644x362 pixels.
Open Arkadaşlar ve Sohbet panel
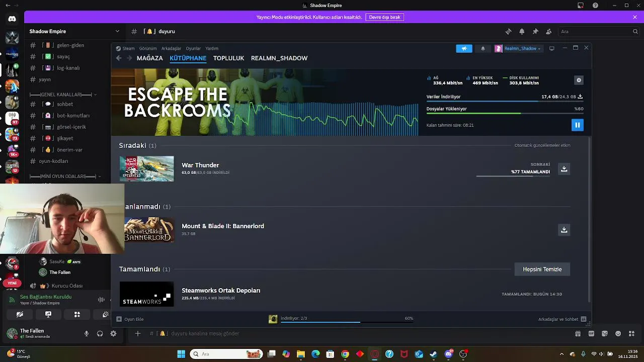562,319
